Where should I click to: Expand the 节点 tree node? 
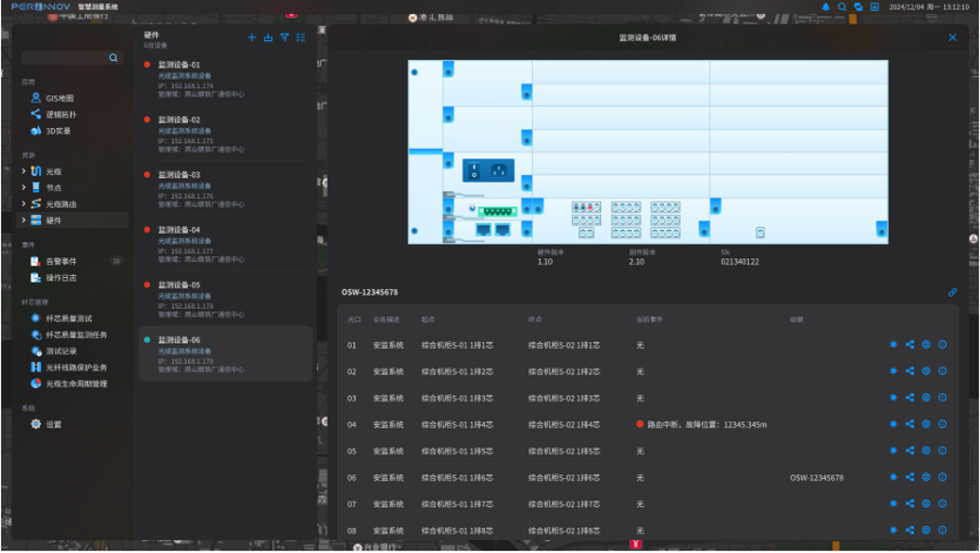click(x=24, y=188)
